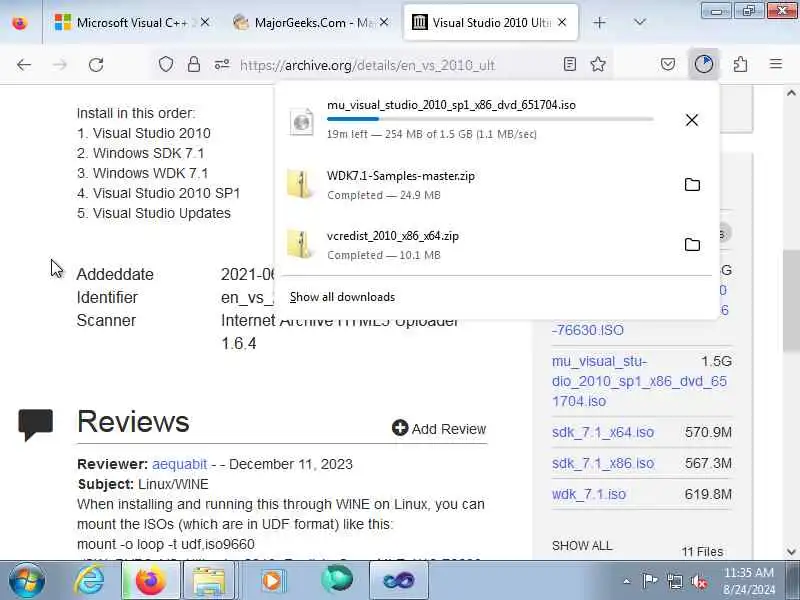
Task: Click the muted volume tray icon
Action: [699, 581]
